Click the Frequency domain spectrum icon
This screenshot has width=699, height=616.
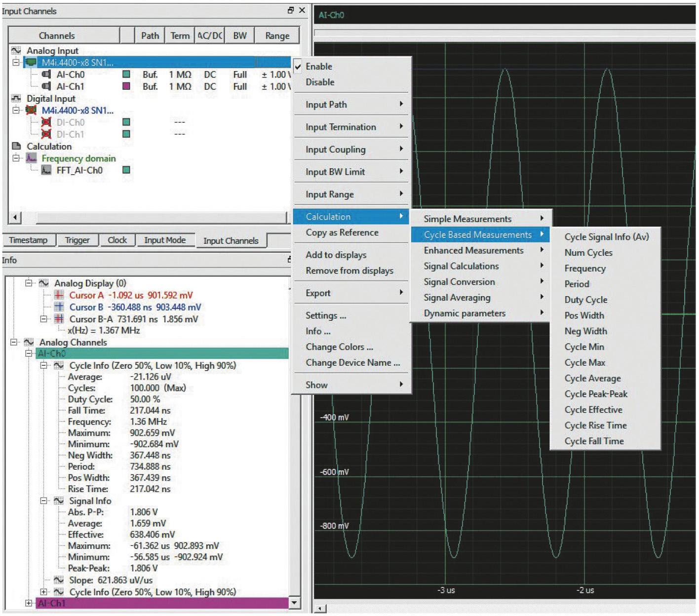coord(31,158)
